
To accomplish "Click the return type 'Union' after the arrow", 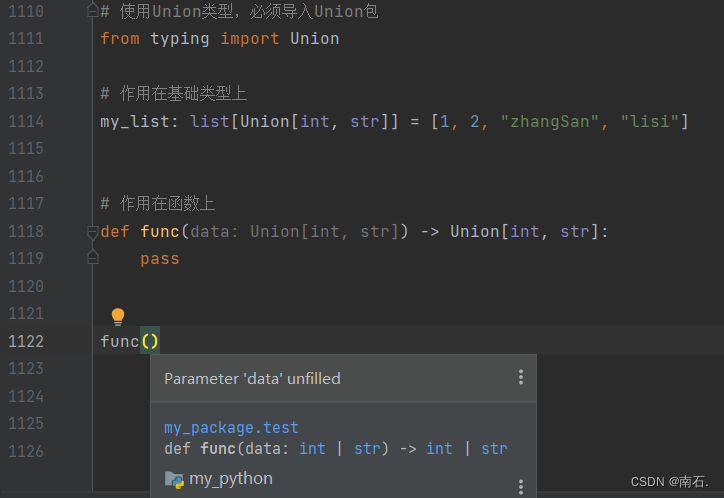I will pos(475,231).
